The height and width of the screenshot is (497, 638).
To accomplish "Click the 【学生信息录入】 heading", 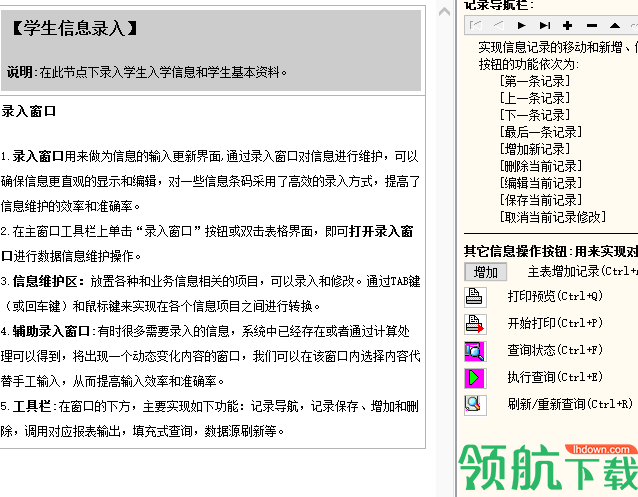I will (x=75, y=28).
